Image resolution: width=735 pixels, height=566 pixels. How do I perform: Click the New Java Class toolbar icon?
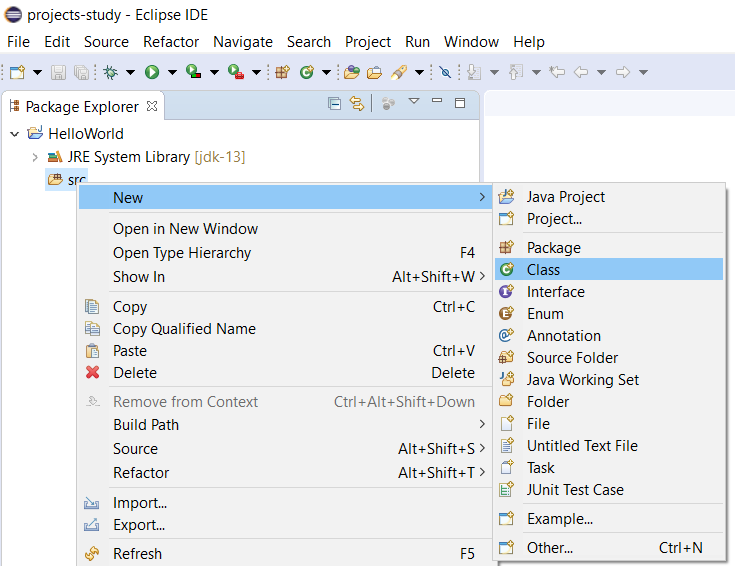pos(307,72)
